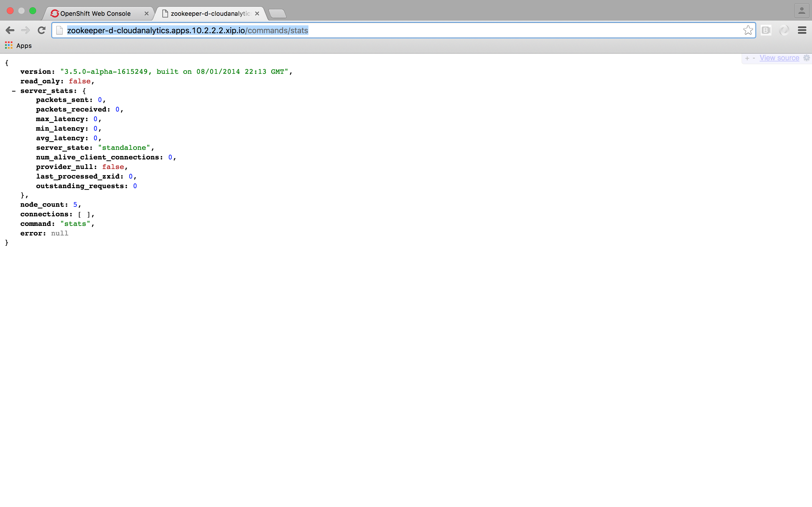
Task: Click the back navigation arrow
Action: coord(10,30)
